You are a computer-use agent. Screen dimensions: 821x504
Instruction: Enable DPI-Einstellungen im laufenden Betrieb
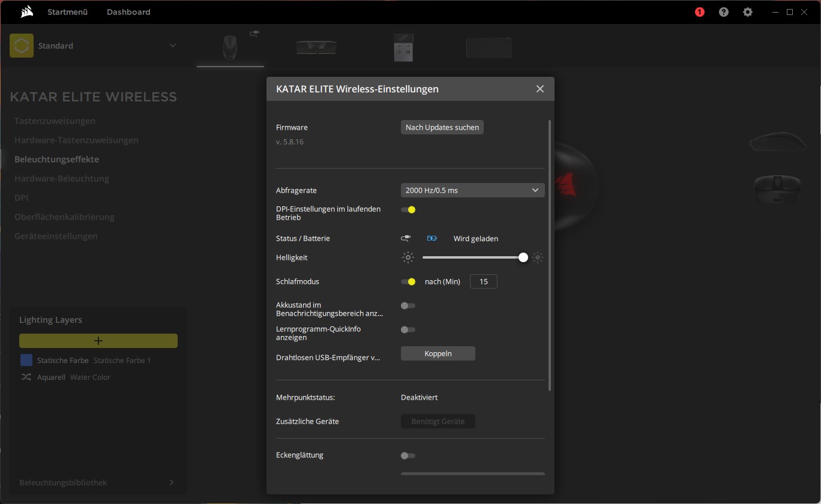408,209
